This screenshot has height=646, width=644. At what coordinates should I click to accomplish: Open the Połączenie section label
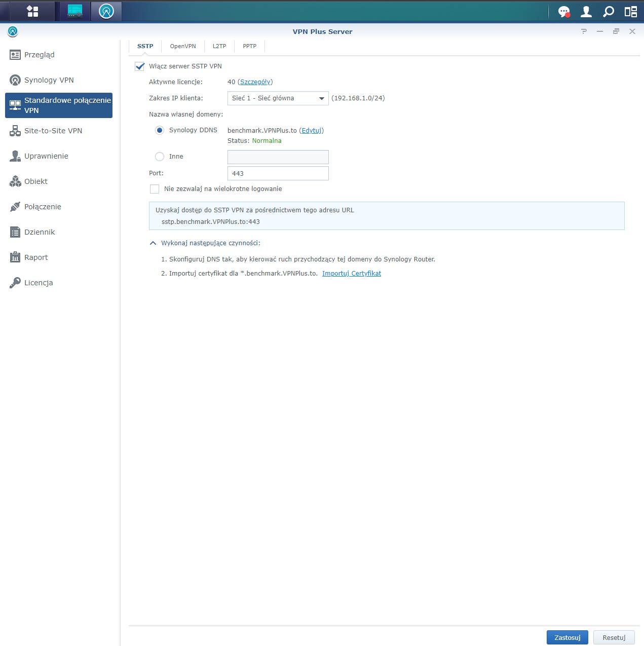(43, 207)
